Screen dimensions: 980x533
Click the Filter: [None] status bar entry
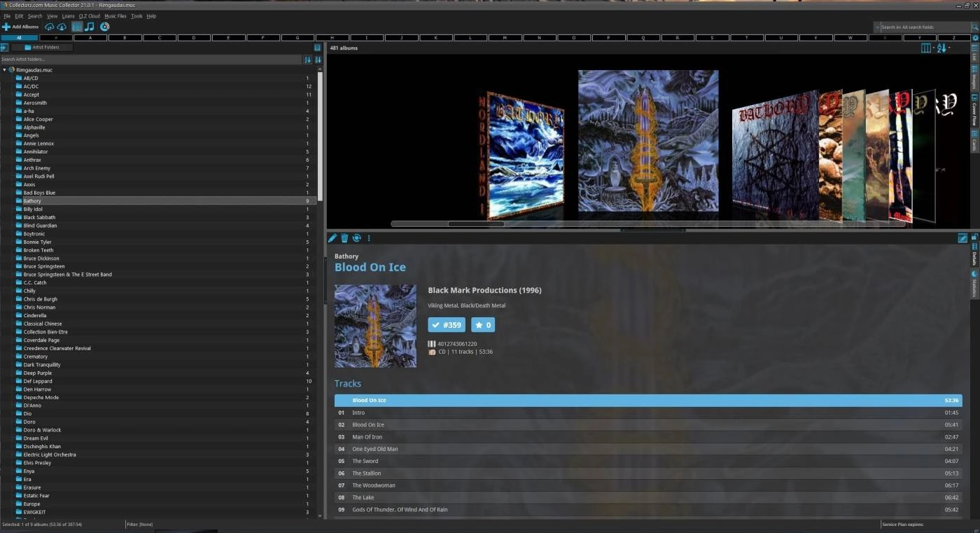pos(140,525)
